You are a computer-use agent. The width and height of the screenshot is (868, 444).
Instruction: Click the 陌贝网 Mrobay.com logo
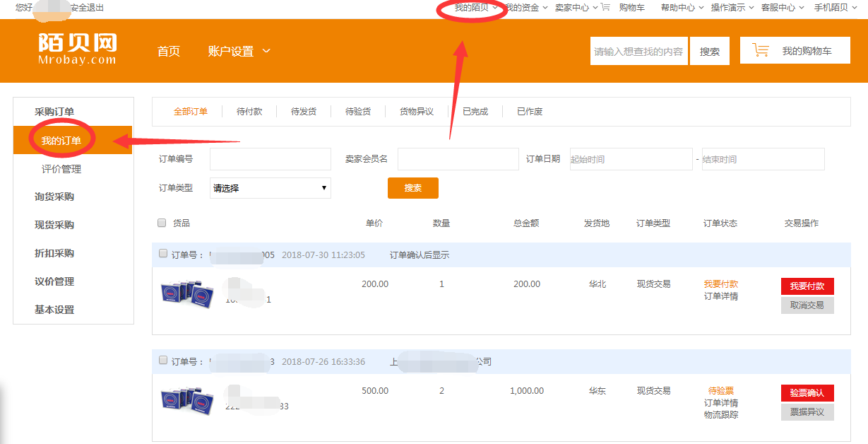(x=78, y=49)
